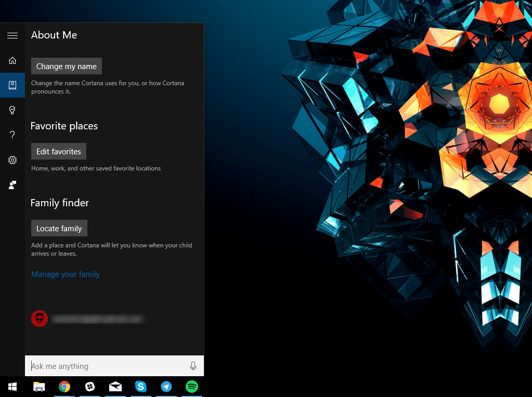The height and width of the screenshot is (397, 532).
Task: Open the Manage your family link
Action: 66,274
